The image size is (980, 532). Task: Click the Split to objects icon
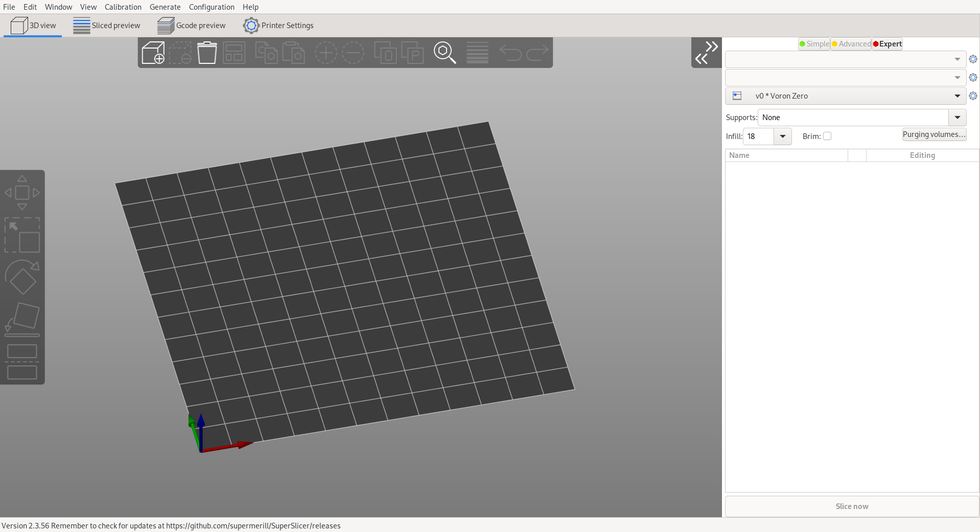point(385,53)
